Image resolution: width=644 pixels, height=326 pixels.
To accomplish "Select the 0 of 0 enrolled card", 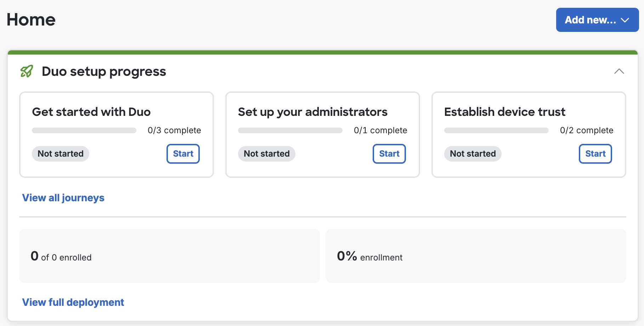I will pos(169,256).
